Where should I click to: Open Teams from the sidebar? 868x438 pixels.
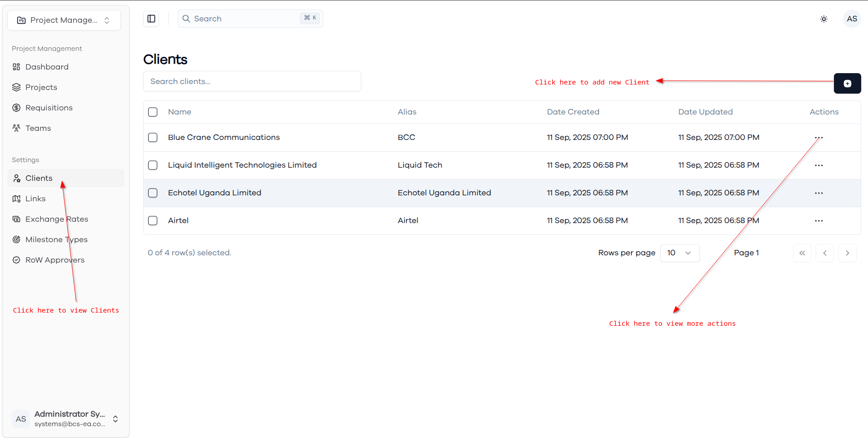[x=65, y=128]
